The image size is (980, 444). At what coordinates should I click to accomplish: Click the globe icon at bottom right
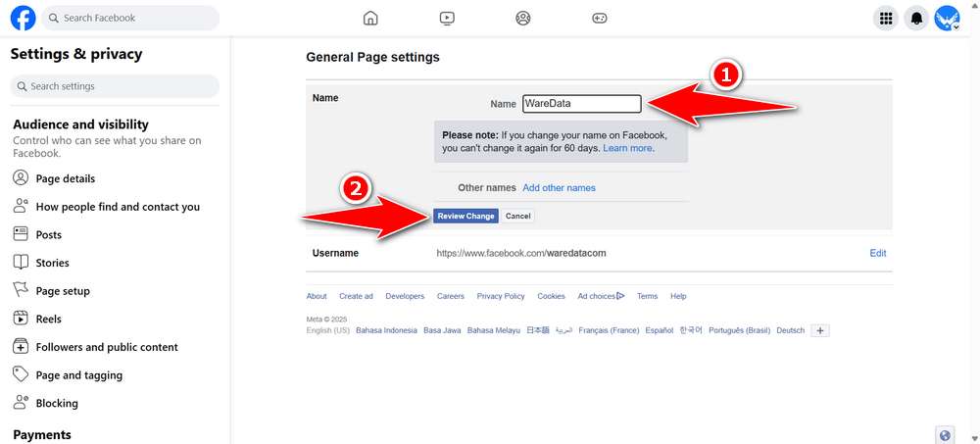tap(945, 435)
